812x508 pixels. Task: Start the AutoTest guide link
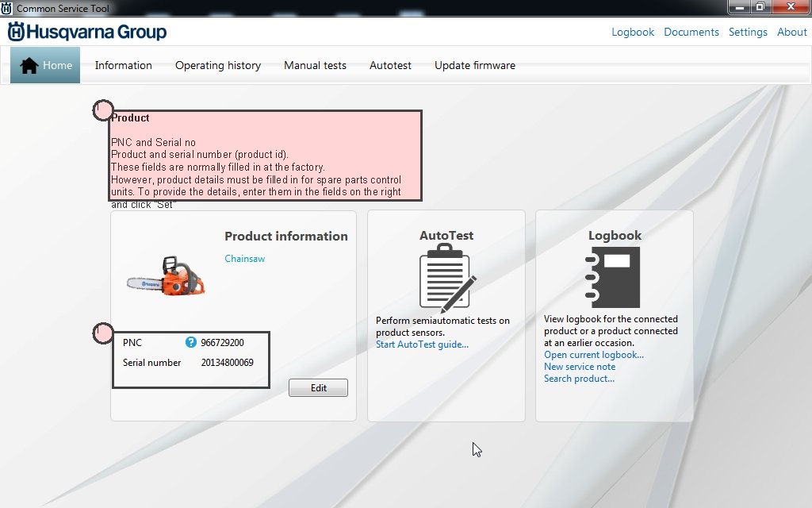pyautogui.click(x=422, y=344)
